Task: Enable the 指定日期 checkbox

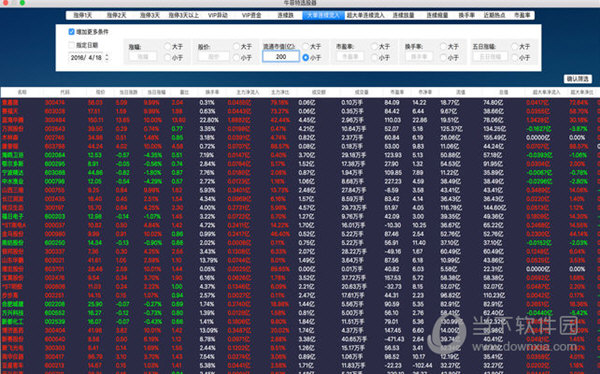Action: click(72, 45)
